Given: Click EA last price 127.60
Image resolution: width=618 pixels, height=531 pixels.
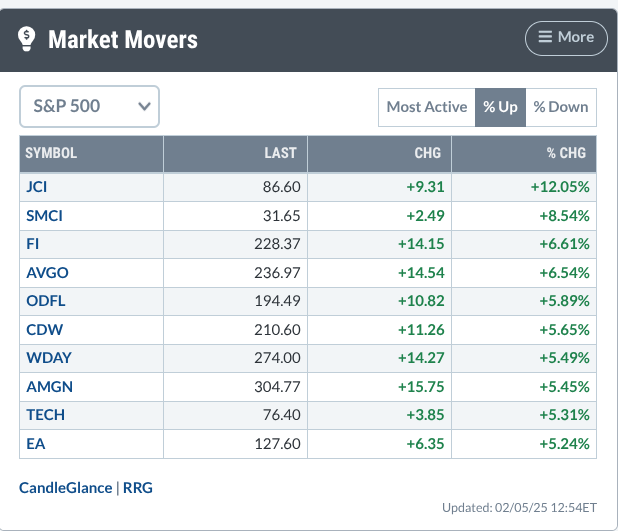Looking at the screenshot, I should (x=277, y=444).
